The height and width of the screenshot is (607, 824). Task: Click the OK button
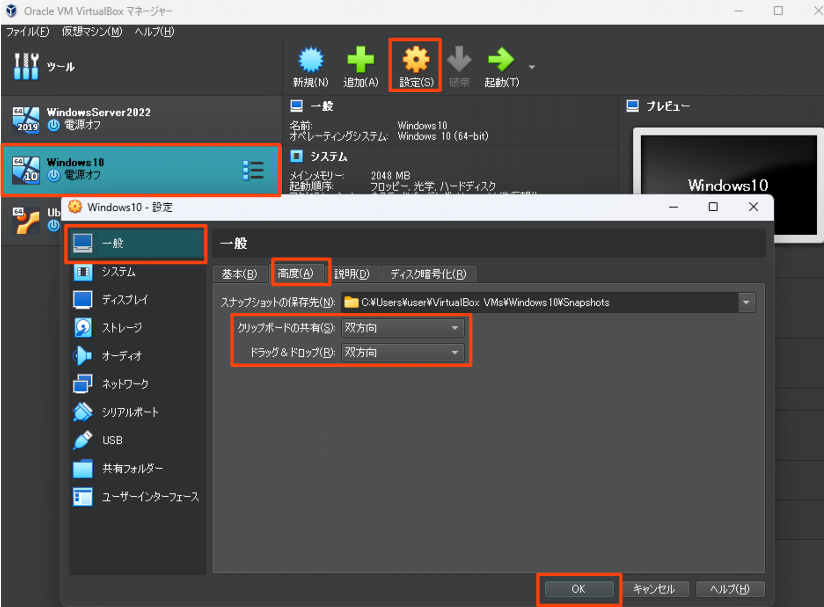pyautogui.click(x=579, y=589)
